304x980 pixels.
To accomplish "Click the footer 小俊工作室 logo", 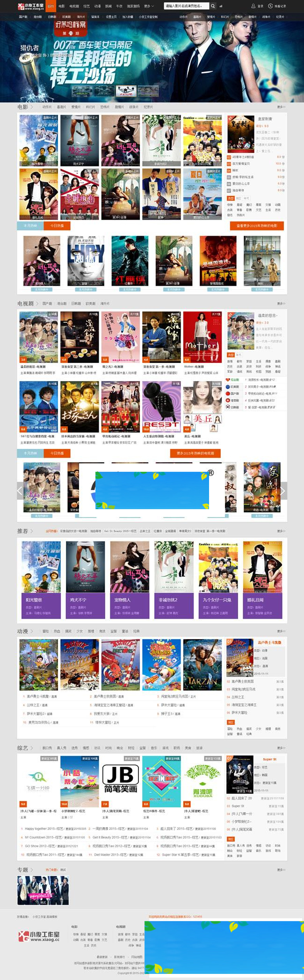I will (39, 937).
